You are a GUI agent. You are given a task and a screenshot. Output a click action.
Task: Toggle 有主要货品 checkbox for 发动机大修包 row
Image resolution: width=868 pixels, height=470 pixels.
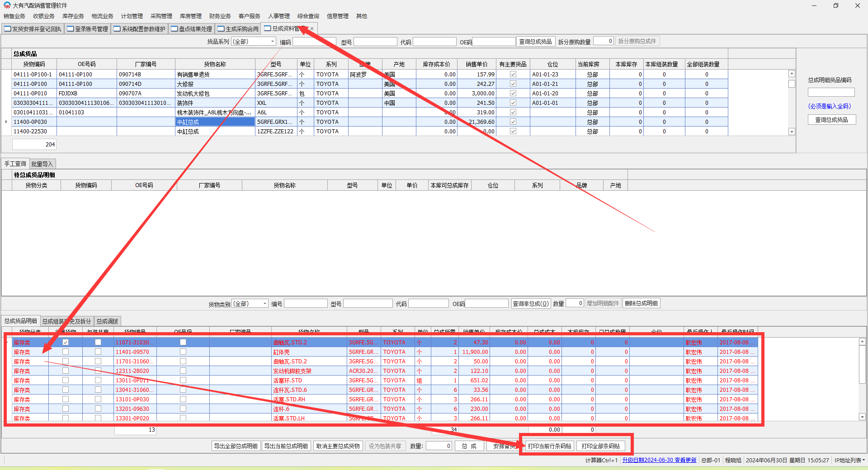click(513, 93)
